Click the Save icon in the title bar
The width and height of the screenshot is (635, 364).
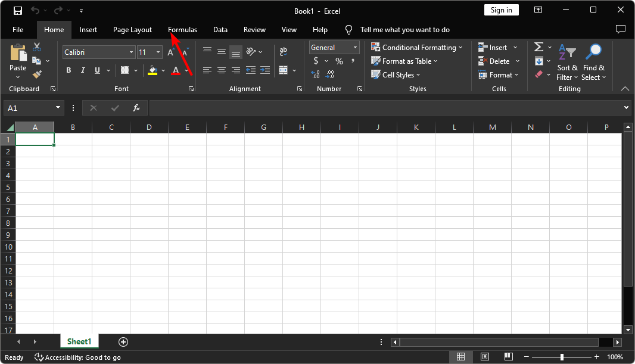[x=18, y=11]
